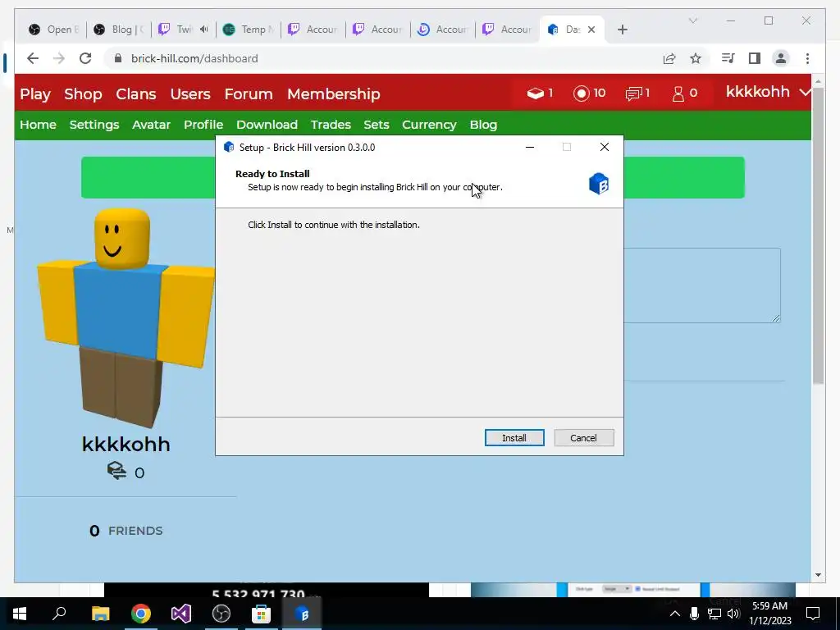Open the Windows Start menu
The width and height of the screenshot is (840, 630).
point(20,614)
